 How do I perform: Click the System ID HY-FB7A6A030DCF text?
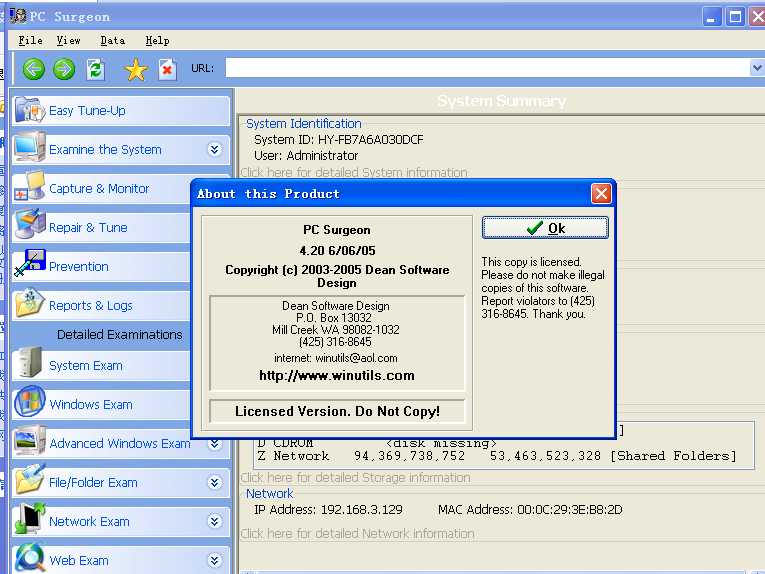click(339, 140)
